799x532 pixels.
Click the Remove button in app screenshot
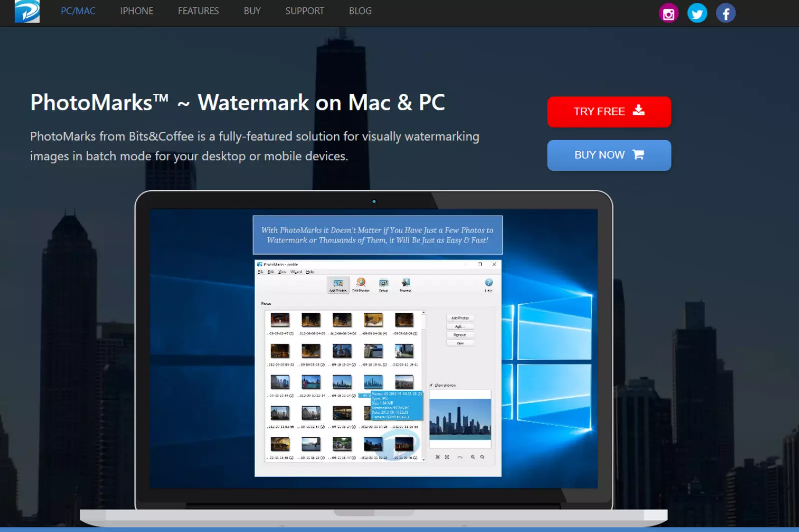(460, 335)
